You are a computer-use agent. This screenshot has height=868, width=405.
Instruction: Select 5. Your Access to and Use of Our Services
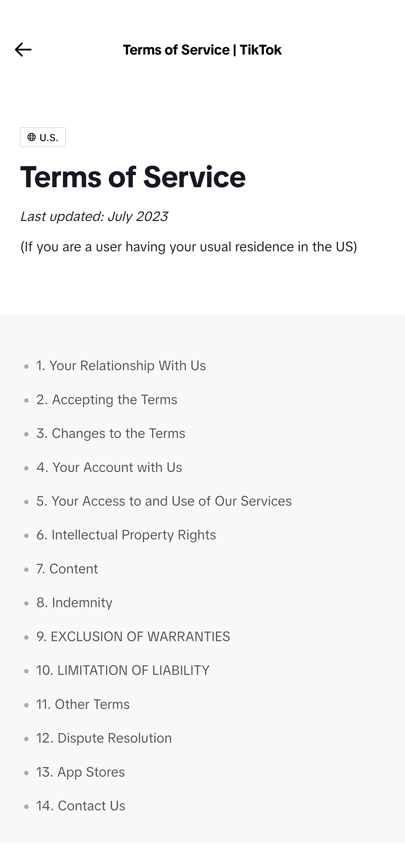click(x=164, y=501)
